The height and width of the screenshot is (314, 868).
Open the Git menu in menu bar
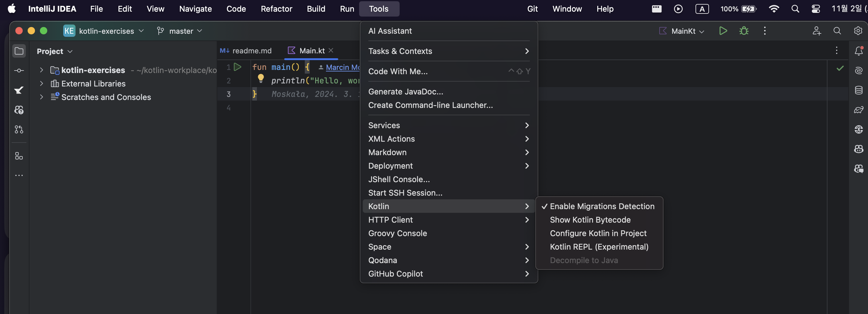pos(533,9)
